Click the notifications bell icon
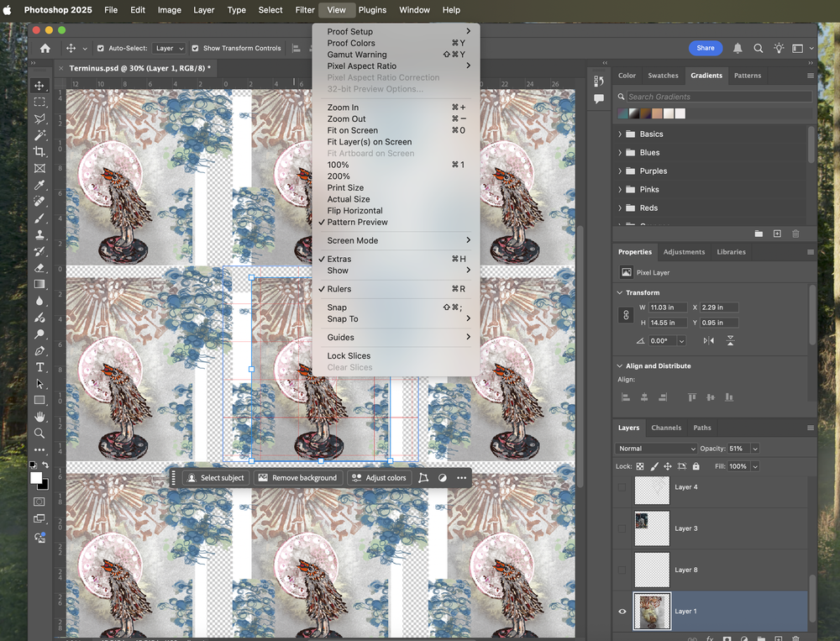The width and height of the screenshot is (840, 641). [x=738, y=49]
